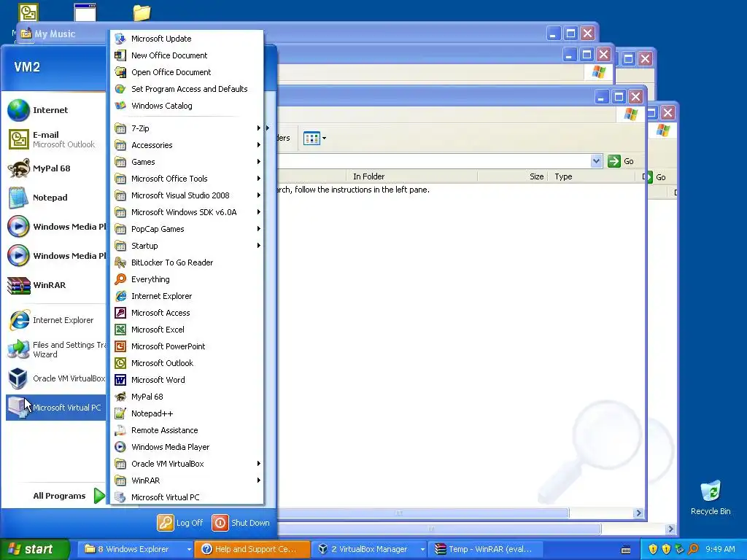747x560 pixels.
Task: Open VirtualBox Manager taskbar group
Action: tap(369, 549)
